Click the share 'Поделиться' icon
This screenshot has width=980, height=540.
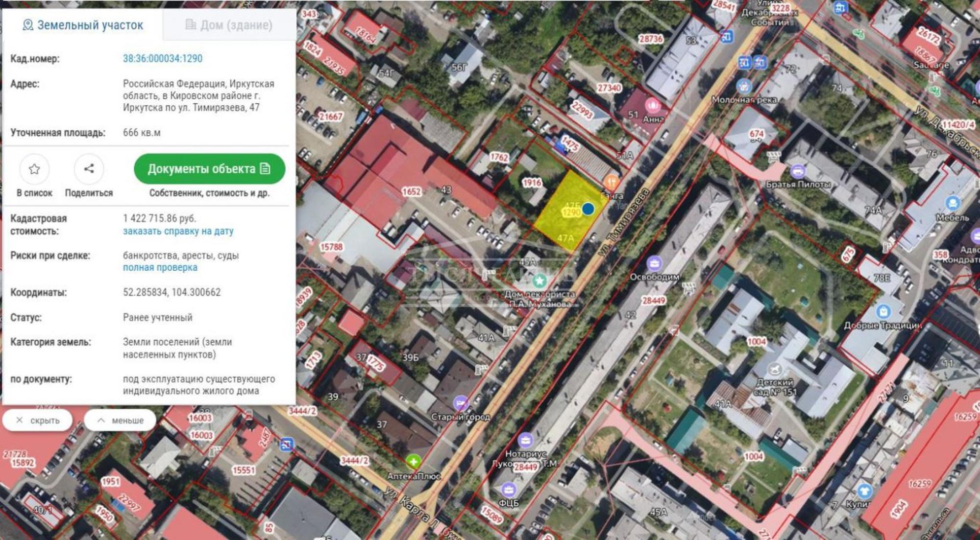[x=89, y=169]
